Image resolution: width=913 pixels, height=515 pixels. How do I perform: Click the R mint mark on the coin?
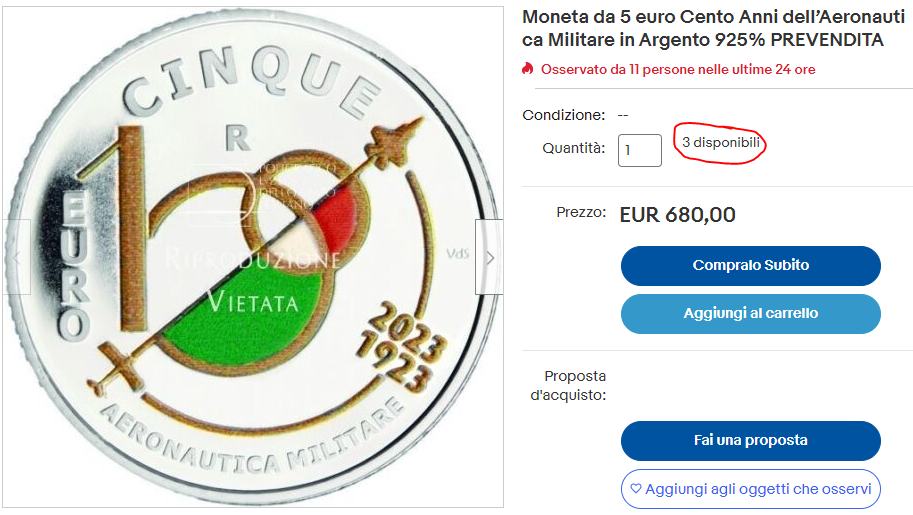coord(238,138)
